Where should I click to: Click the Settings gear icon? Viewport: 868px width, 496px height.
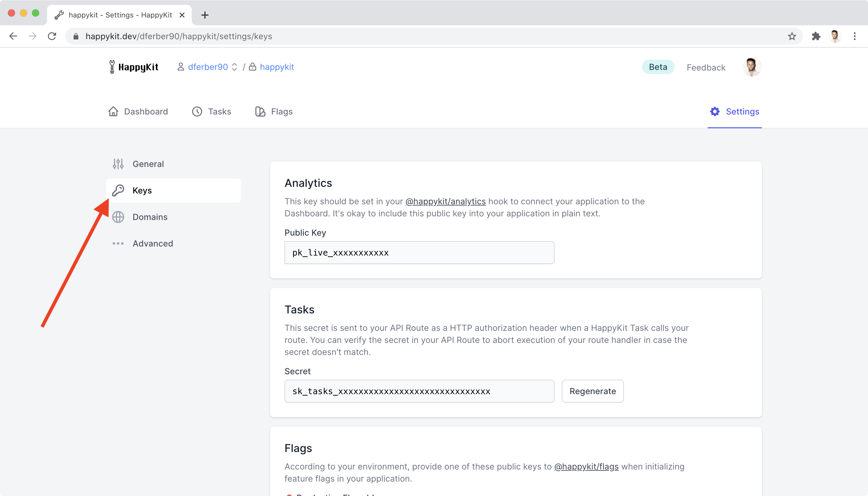[715, 111]
